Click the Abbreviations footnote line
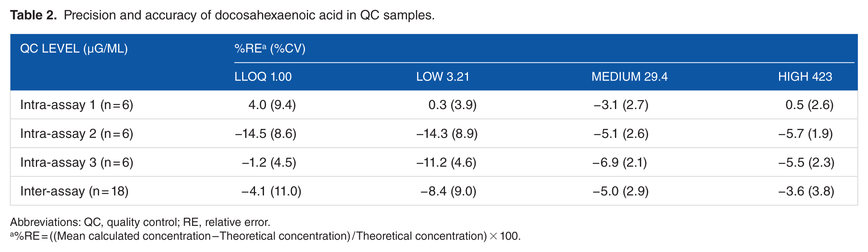Screen dimensions: 868x252 pos(140,222)
